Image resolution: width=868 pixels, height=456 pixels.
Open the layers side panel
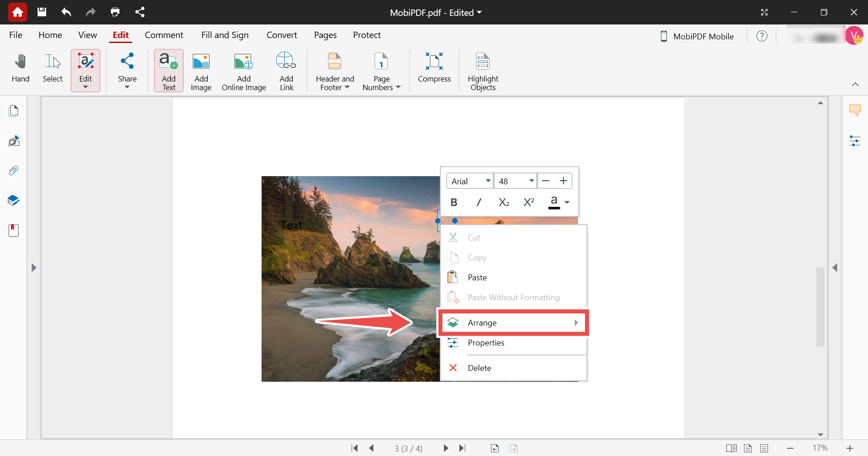[14, 200]
